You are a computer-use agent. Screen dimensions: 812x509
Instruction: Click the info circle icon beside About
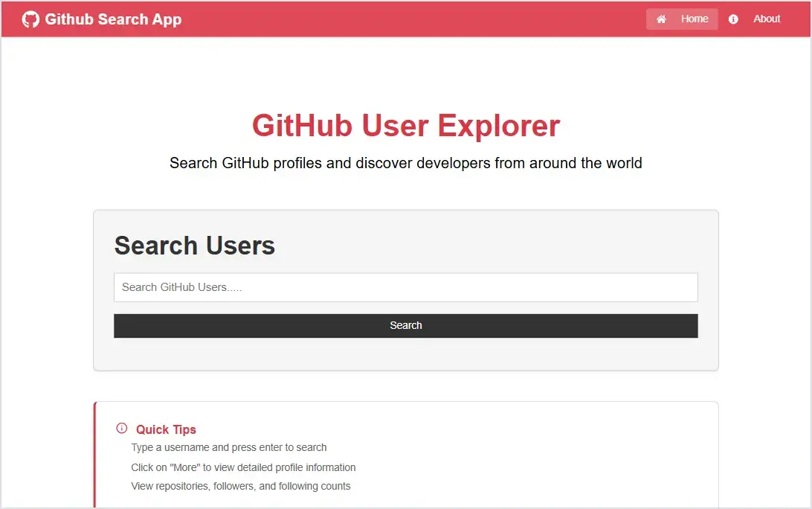point(733,19)
